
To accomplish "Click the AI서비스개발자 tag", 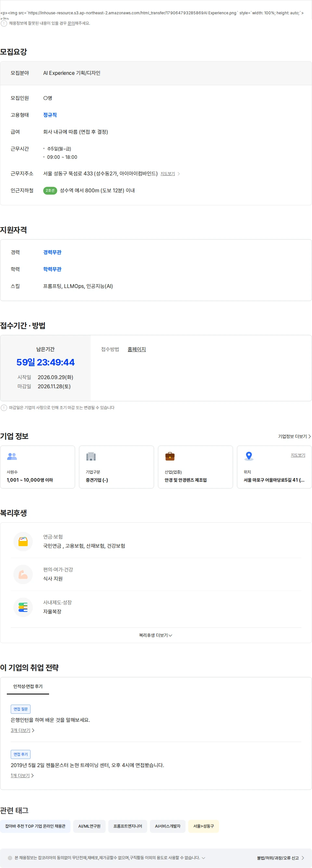I will (x=168, y=826).
